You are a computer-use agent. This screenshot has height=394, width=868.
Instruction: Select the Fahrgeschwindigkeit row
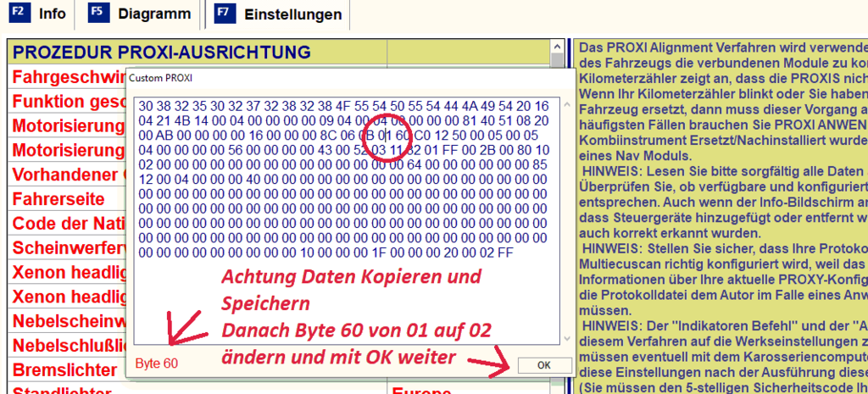tap(68, 77)
